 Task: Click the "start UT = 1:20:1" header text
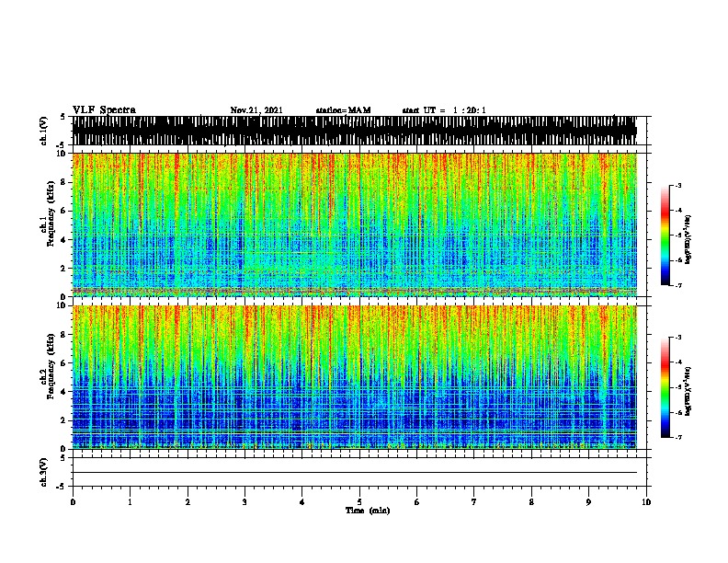pos(444,110)
